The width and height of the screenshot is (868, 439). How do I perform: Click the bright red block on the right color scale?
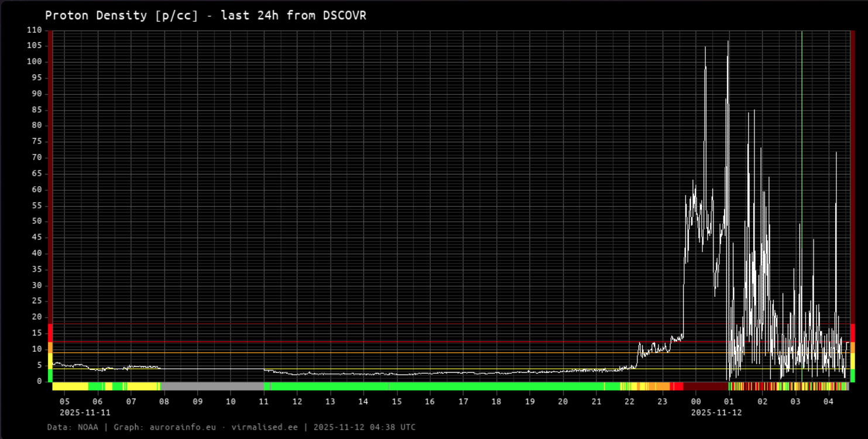[853, 332]
